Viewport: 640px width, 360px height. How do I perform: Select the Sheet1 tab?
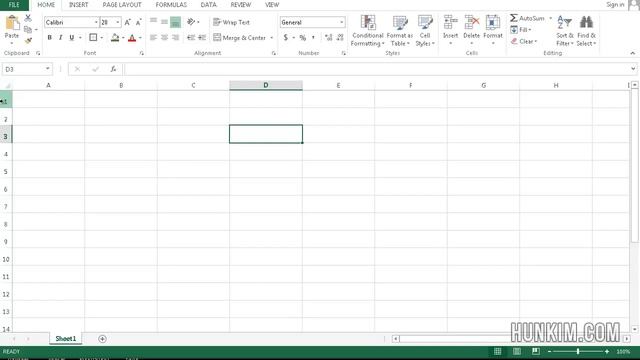pyautogui.click(x=66, y=339)
